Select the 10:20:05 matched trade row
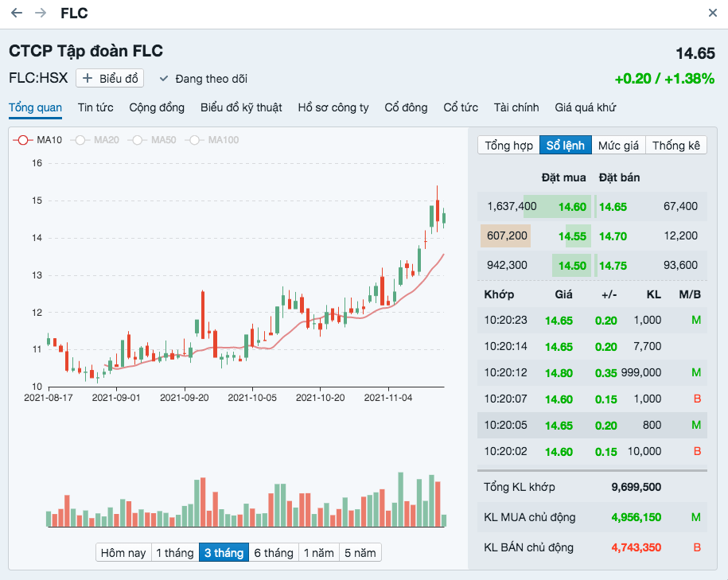Viewport: 728px width, 580px height. tap(592, 425)
